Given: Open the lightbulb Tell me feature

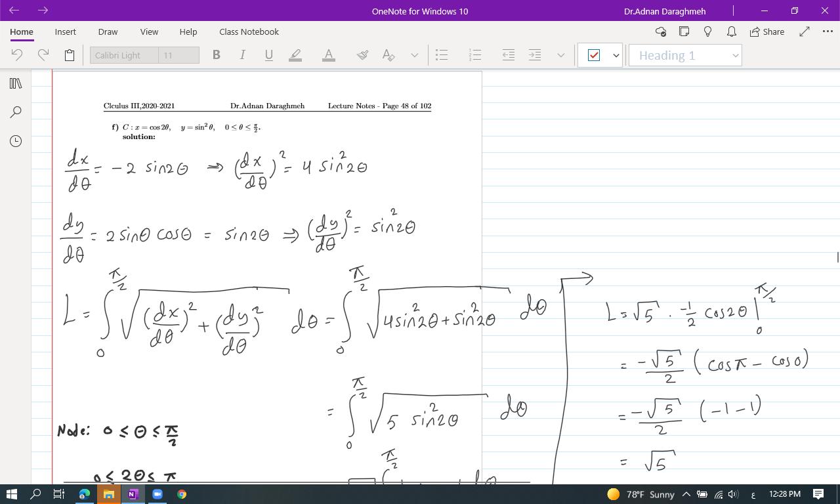Looking at the screenshot, I should (x=707, y=31).
